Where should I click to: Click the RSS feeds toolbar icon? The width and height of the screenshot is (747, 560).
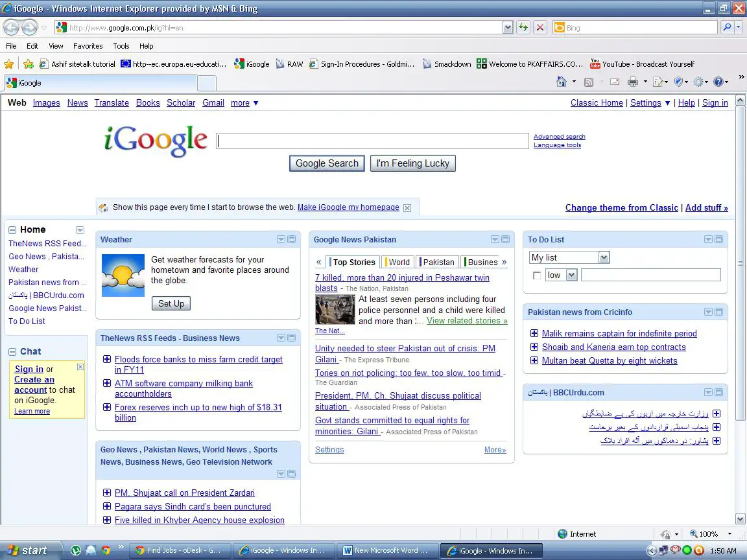point(589,82)
